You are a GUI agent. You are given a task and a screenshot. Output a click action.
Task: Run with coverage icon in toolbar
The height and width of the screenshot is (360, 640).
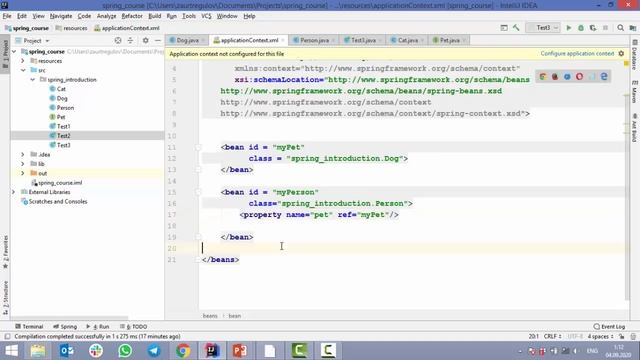coord(593,28)
